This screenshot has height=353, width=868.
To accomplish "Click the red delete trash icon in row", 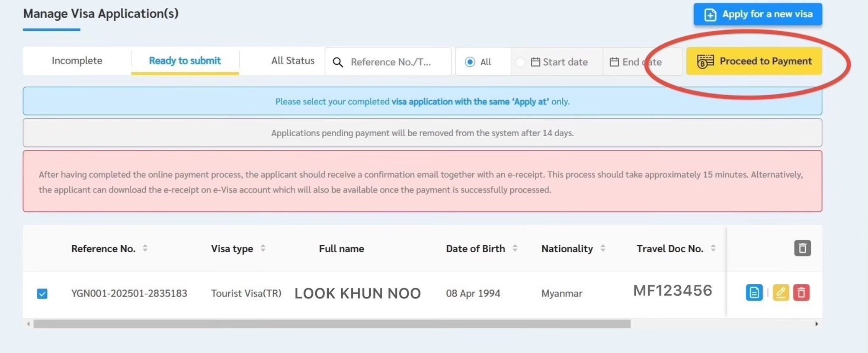I will click(801, 293).
